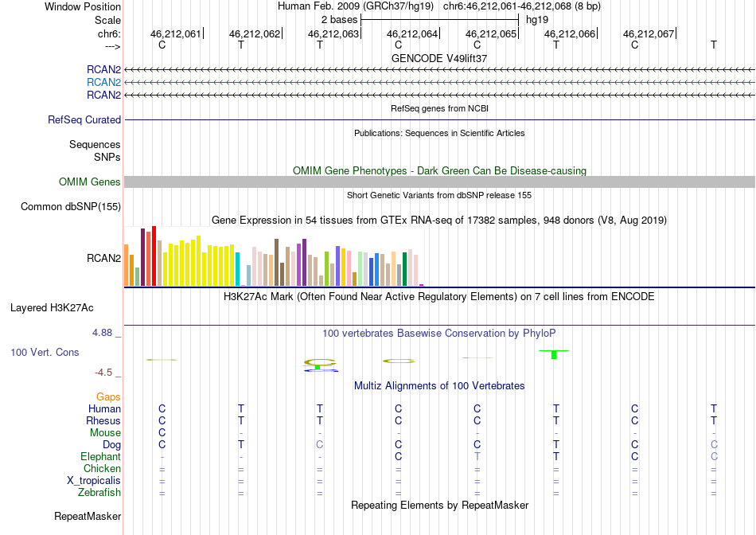Click the SNPs publications label
The width and height of the screenshot is (756, 535).
107,158
